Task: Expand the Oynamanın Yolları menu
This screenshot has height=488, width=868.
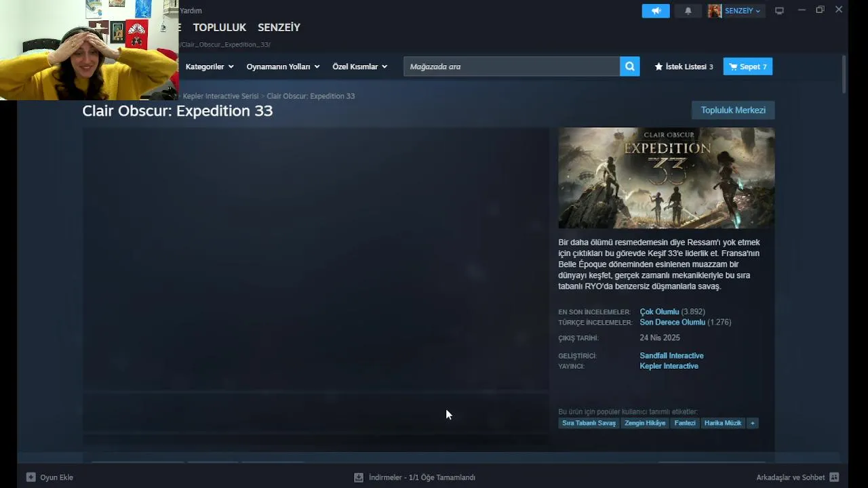Action: click(283, 66)
